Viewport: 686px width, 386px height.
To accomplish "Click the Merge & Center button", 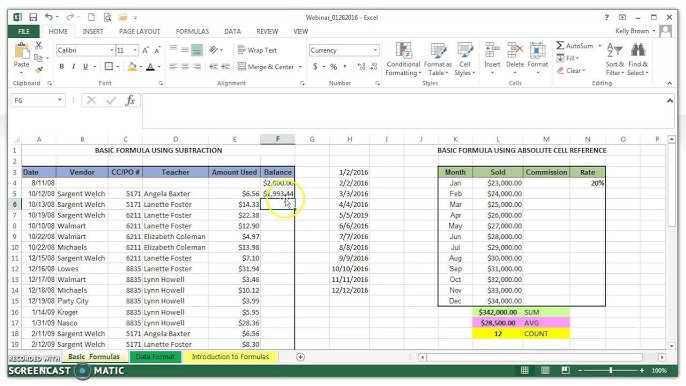I will tap(266, 67).
